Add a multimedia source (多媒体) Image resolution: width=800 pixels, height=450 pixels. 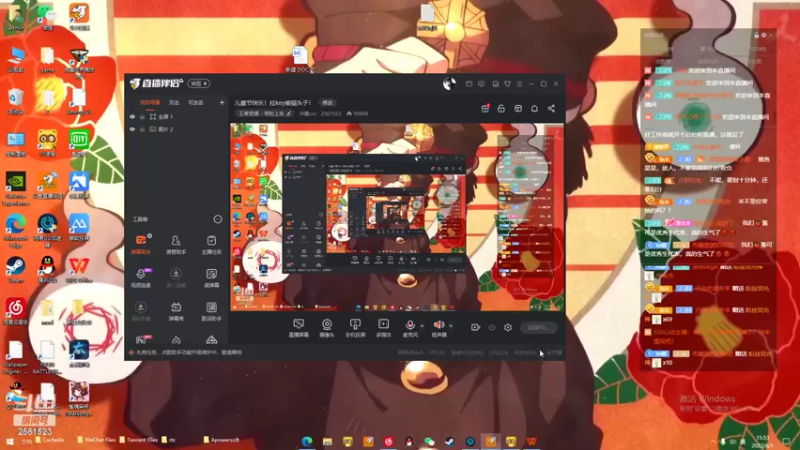pos(383,328)
